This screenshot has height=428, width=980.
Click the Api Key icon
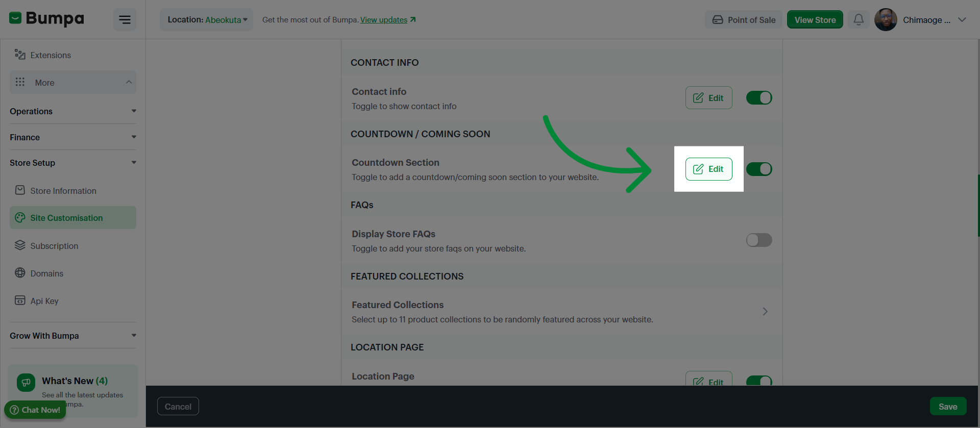click(20, 300)
